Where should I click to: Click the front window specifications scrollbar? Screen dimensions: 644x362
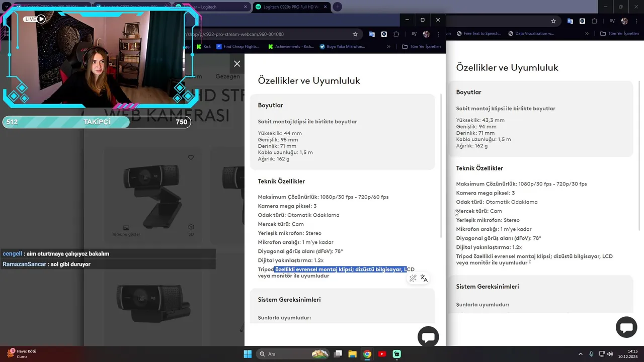[442, 166]
